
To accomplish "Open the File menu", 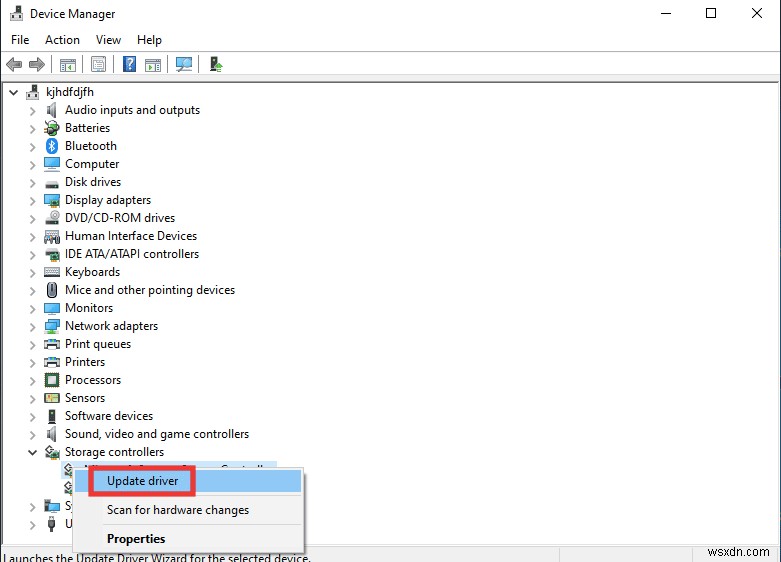I will [x=20, y=40].
